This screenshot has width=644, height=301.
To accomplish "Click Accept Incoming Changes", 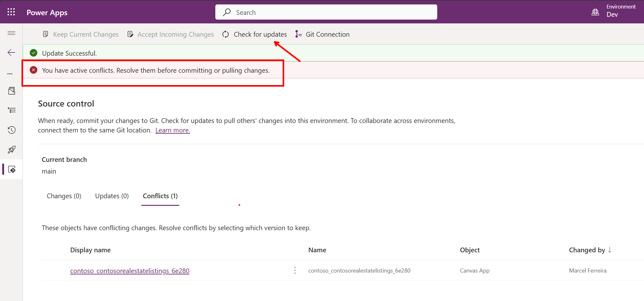I will click(x=170, y=34).
